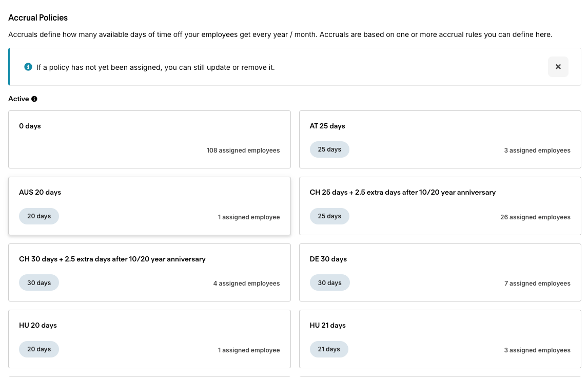Click the blue info icon in banner
This screenshot has height=377, width=588.
tap(28, 67)
